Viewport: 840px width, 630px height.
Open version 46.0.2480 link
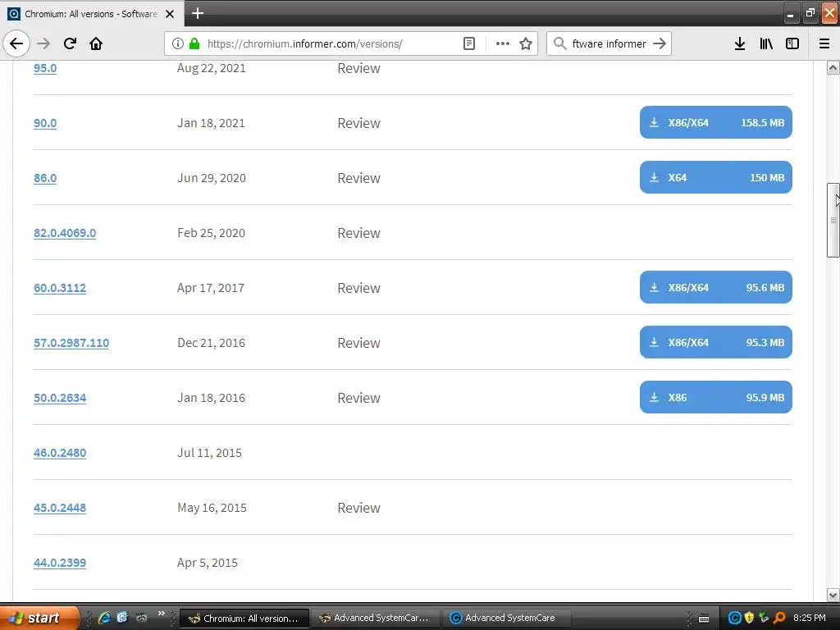60,453
